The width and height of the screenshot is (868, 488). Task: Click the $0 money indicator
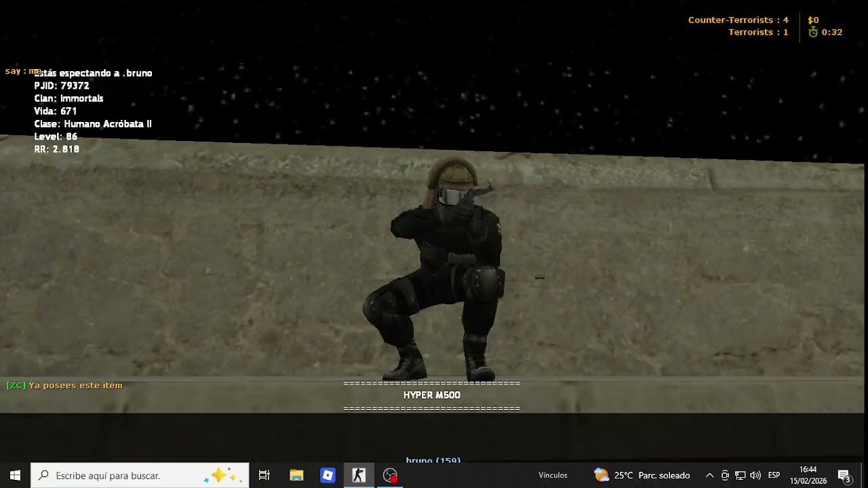813,20
